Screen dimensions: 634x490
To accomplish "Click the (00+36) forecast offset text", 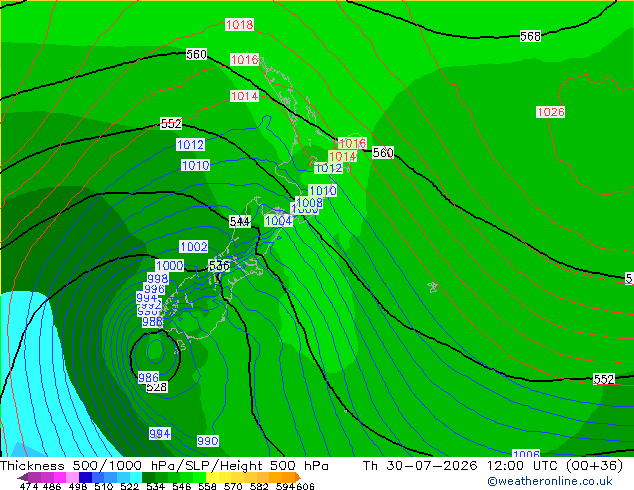I will point(594,466).
